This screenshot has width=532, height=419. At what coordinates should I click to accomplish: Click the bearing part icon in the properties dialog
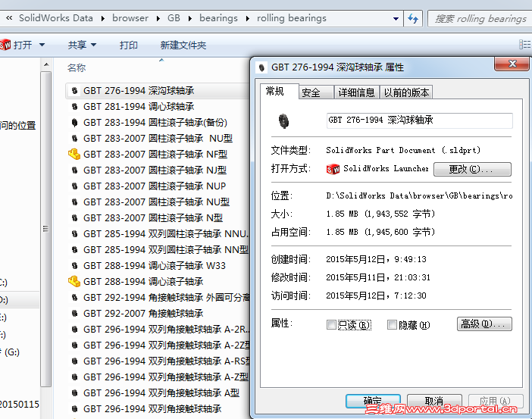coord(283,121)
